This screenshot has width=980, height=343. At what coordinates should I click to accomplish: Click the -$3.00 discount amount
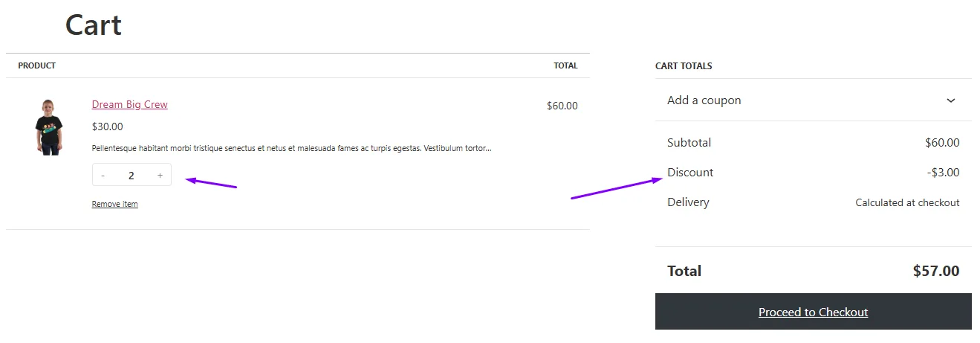[943, 173]
